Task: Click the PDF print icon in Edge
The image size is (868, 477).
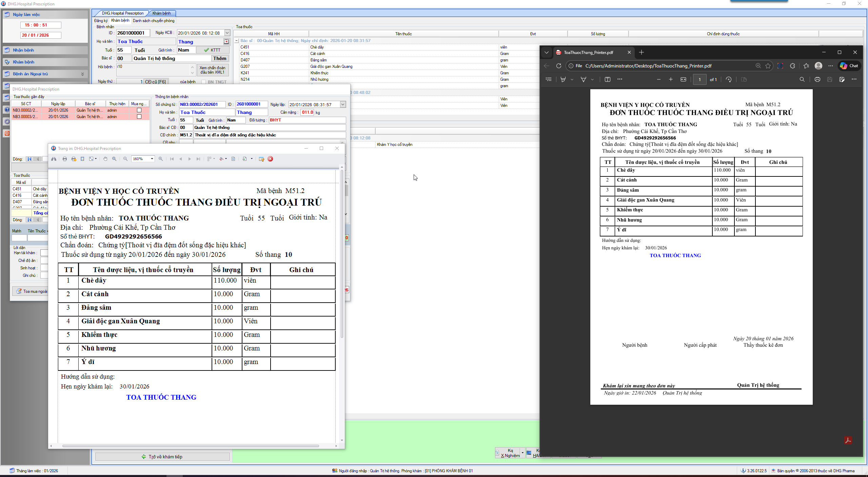Action: coord(817,79)
